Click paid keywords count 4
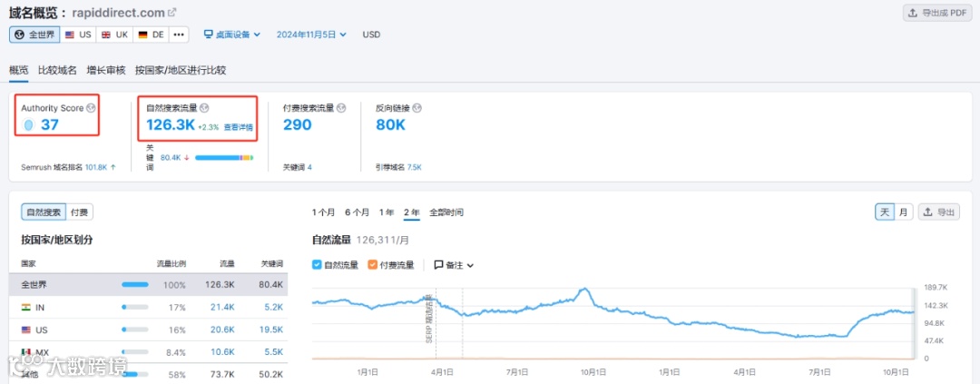The height and width of the screenshot is (384, 980). point(309,167)
